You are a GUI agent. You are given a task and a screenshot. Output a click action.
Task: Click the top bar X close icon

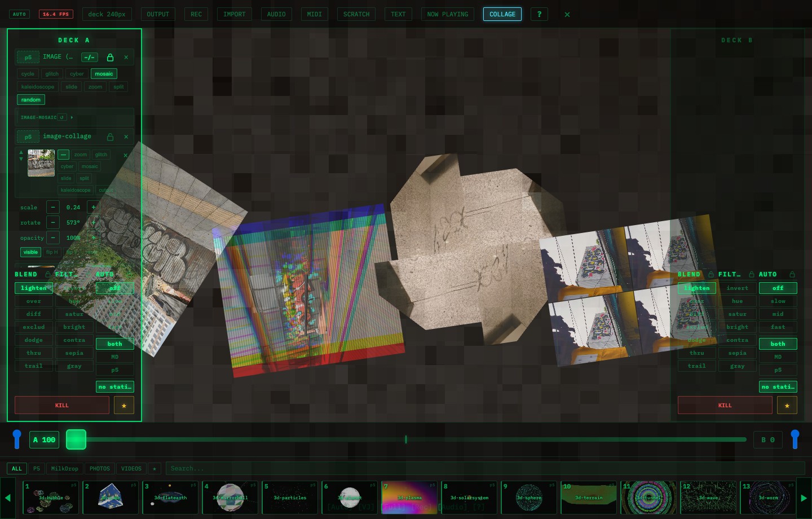point(567,14)
